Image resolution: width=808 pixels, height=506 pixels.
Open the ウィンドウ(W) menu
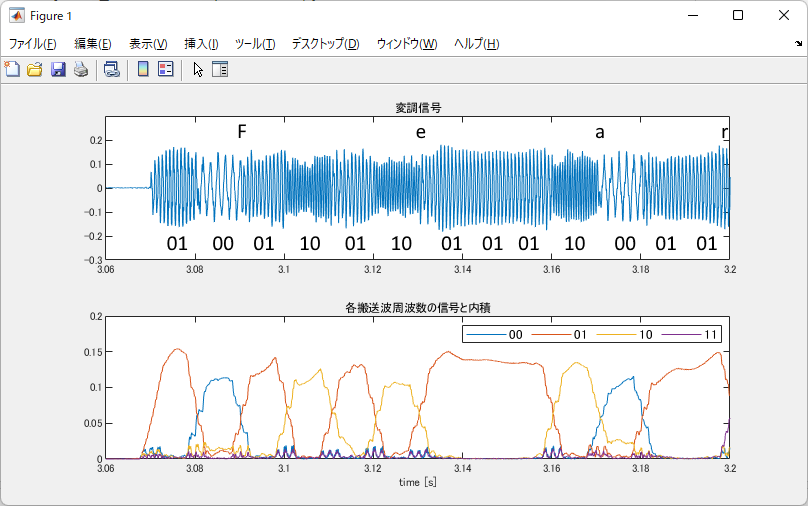coord(407,44)
